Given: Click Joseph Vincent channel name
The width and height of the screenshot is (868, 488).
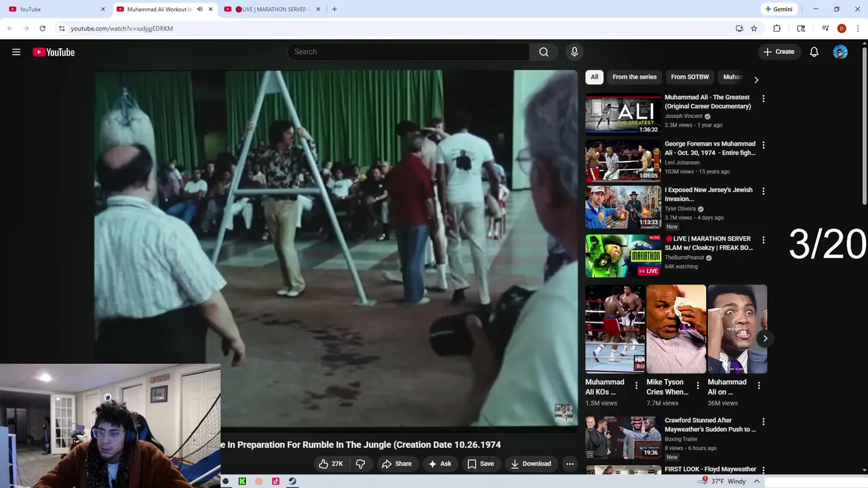Looking at the screenshot, I should tap(684, 116).
